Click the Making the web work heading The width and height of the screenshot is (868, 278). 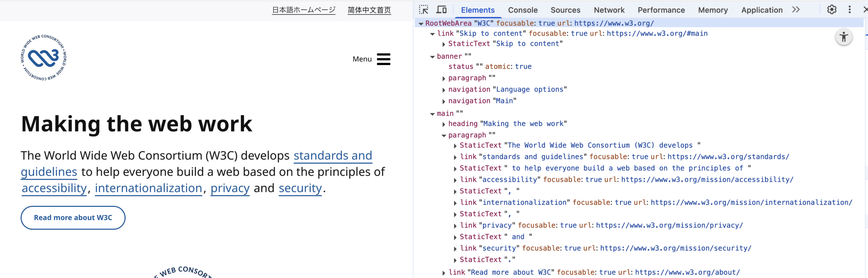click(x=137, y=124)
